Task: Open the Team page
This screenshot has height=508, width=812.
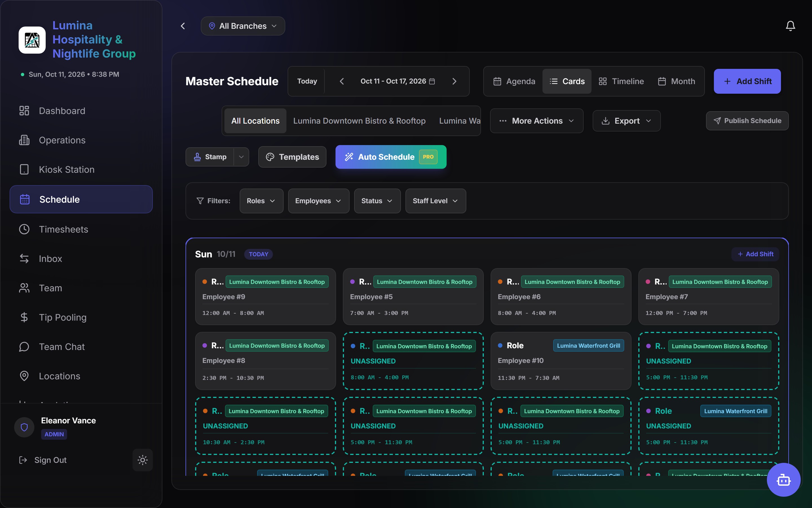Action: (x=81, y=288)
